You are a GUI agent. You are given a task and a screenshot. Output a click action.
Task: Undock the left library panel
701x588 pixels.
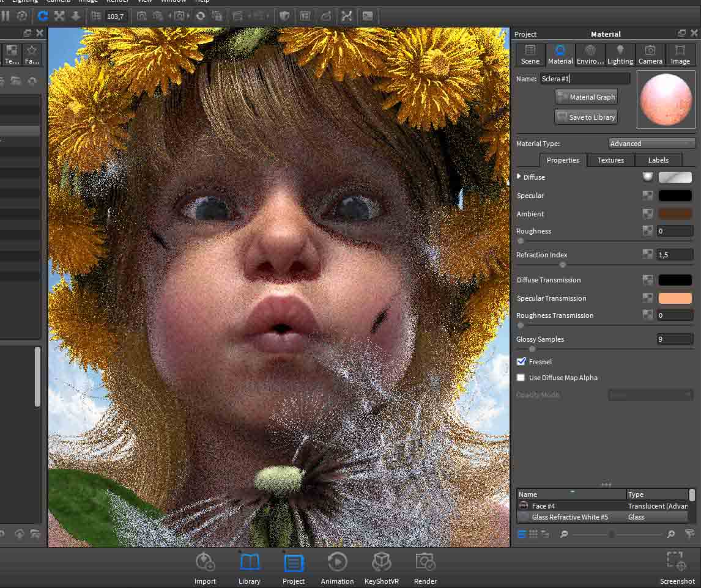coord(28,33)
